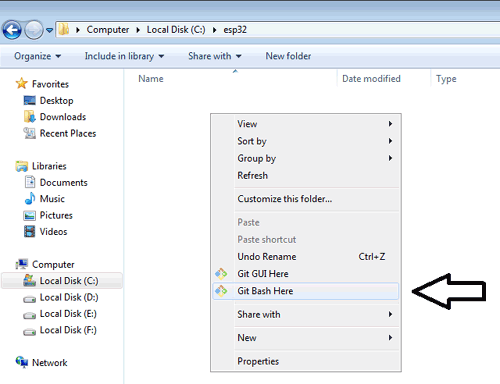Click the folder icon in address bar

[63, 30]
